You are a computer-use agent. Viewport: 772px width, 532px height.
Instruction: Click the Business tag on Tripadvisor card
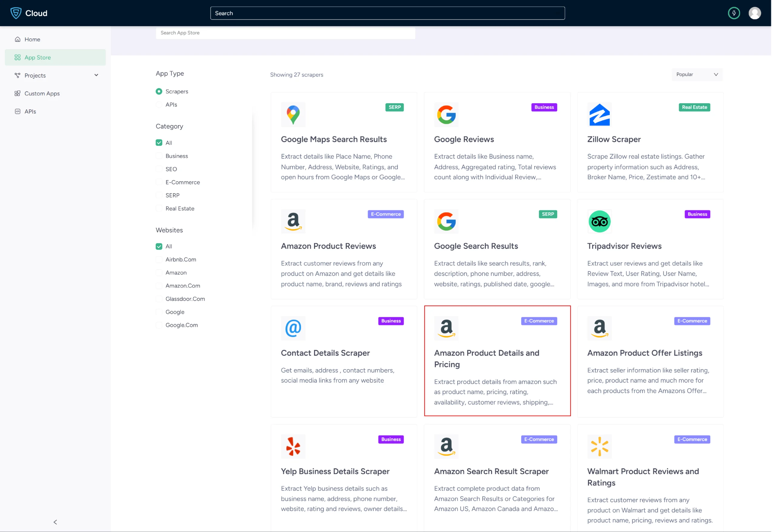697,214
